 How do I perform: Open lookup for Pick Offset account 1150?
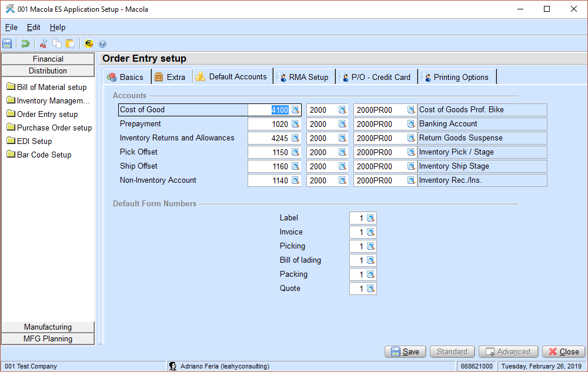click(296, 152)
